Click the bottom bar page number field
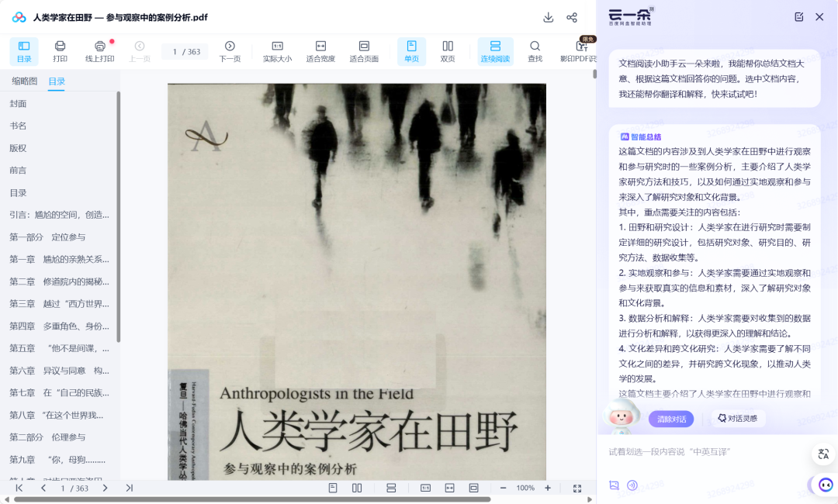Image resolution: width=838 pixels, height=504 pixels. (74, 488)
